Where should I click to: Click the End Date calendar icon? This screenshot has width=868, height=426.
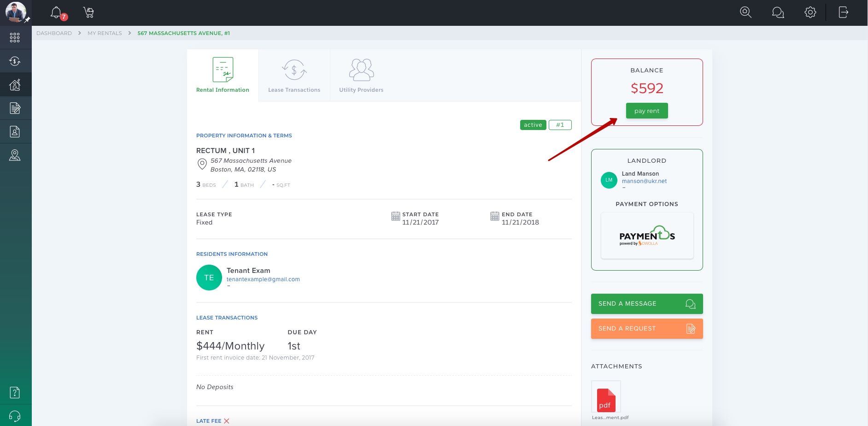click(x=495, y=216)
